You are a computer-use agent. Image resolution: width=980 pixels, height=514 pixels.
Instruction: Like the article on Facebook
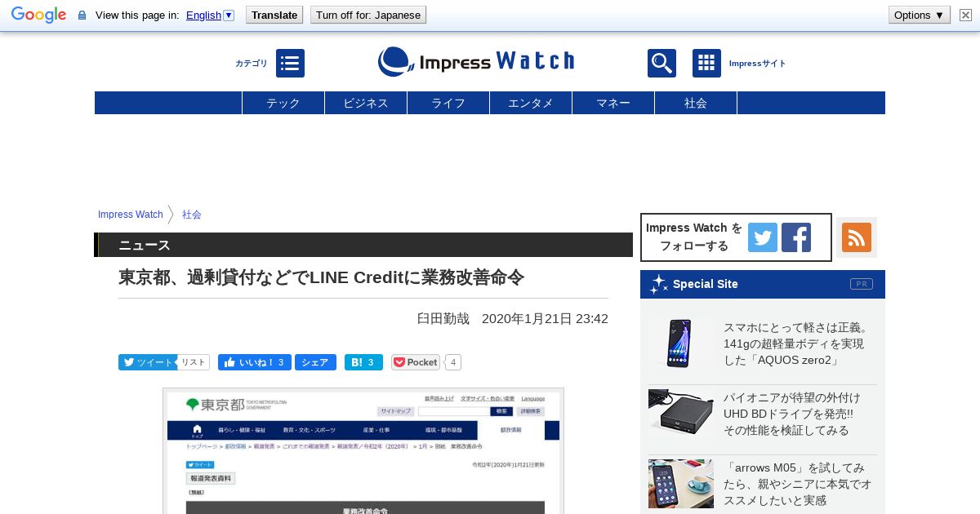pos(255,362)
